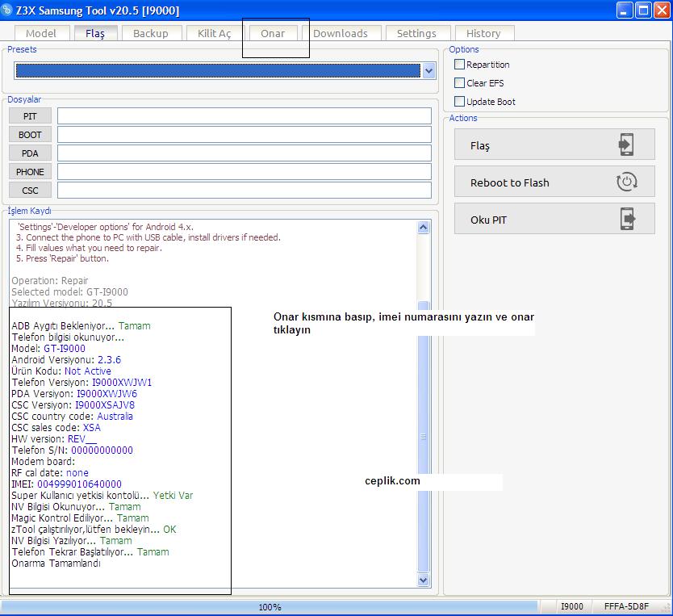Click the Operation: Repair log line
673x616 pixels.
coord(50,281)
